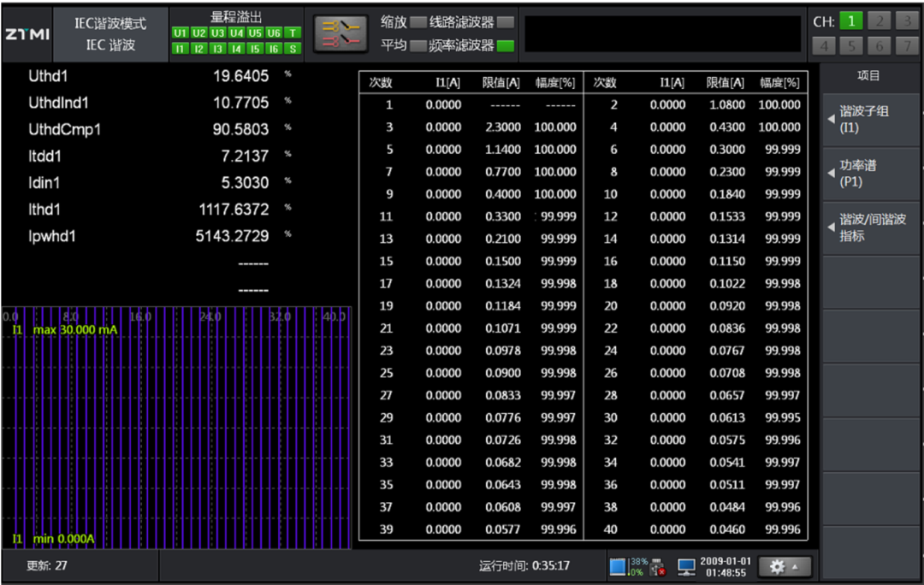This screenshot has height=585, width=924.
Task: Select channel 1 in CH selector
Action: 851,21
